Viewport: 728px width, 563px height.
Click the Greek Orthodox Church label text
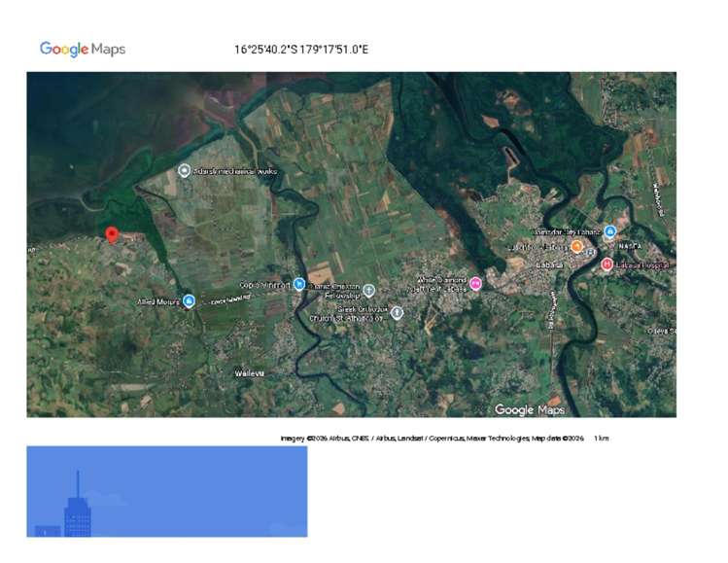(x=349, y=313)
